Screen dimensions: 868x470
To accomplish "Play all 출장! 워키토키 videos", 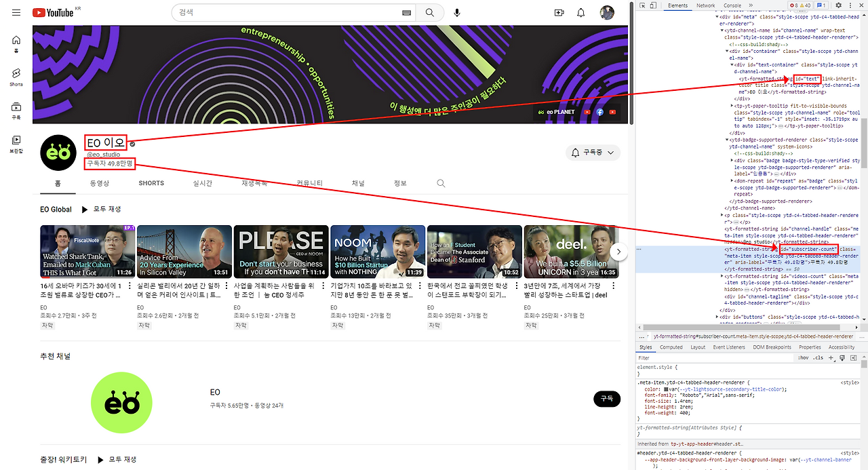I will point(117,460).
